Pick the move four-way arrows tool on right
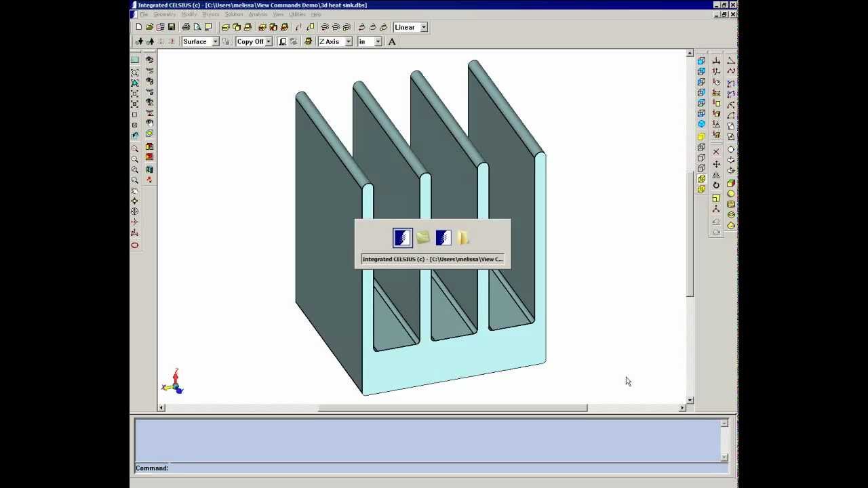The height and width of the screenshot is (488, 868). (x=716, y=164)
